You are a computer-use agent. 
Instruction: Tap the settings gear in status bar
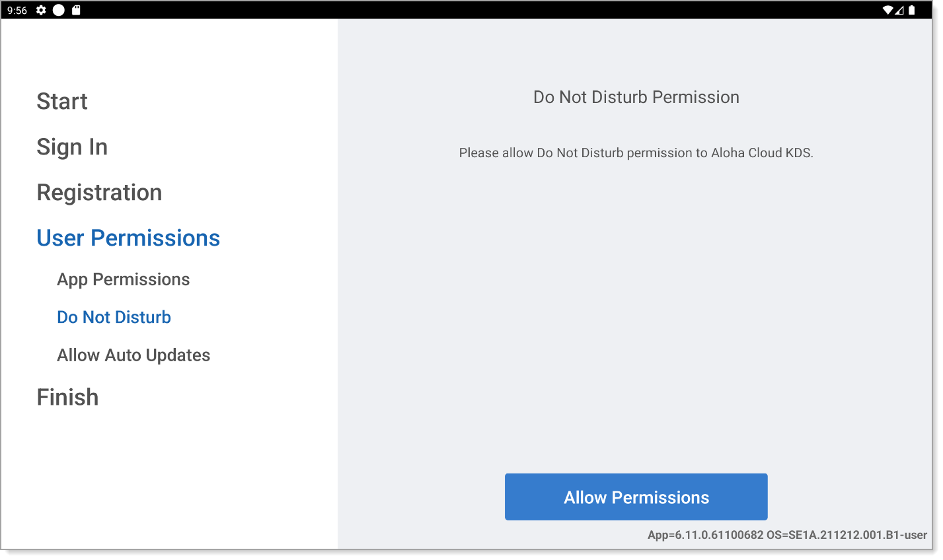click(x=41, y=10)
